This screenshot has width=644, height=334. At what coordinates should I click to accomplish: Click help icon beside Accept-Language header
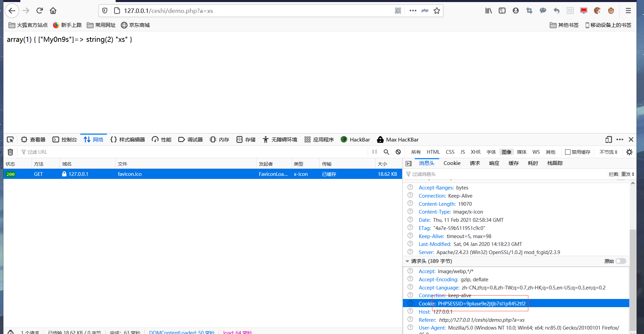pos(410,287)
